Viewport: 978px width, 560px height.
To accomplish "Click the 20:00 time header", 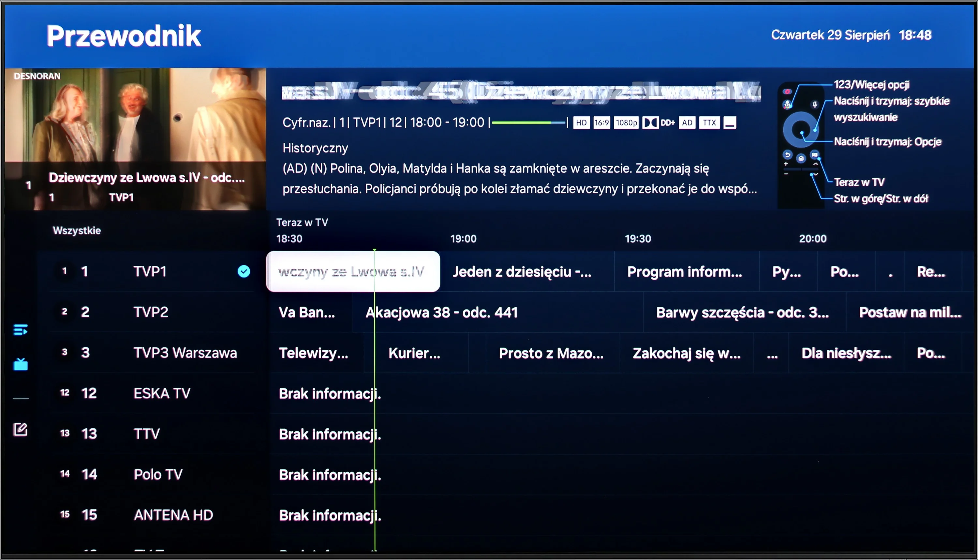I will click(x=812, y=239).
